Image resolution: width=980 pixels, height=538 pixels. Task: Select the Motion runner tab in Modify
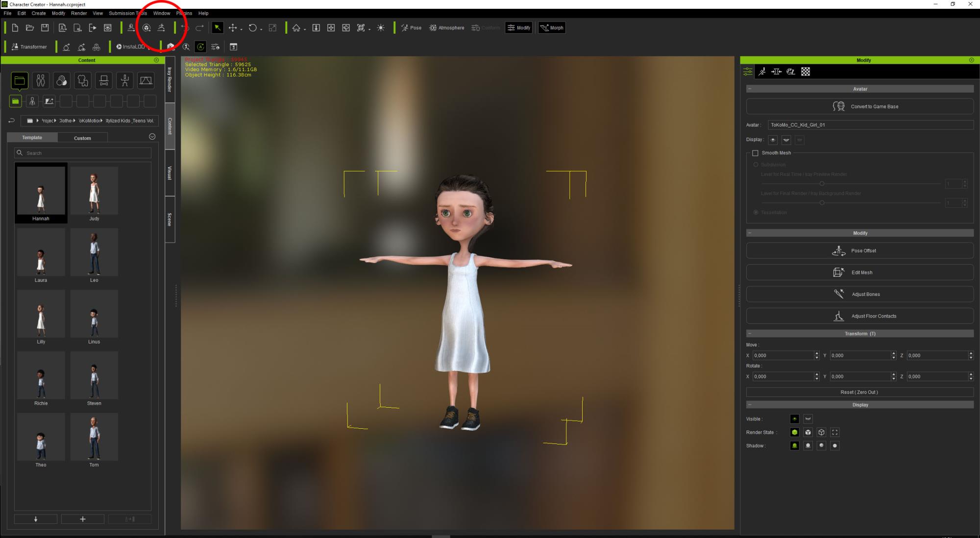click(x=762, y=72)
